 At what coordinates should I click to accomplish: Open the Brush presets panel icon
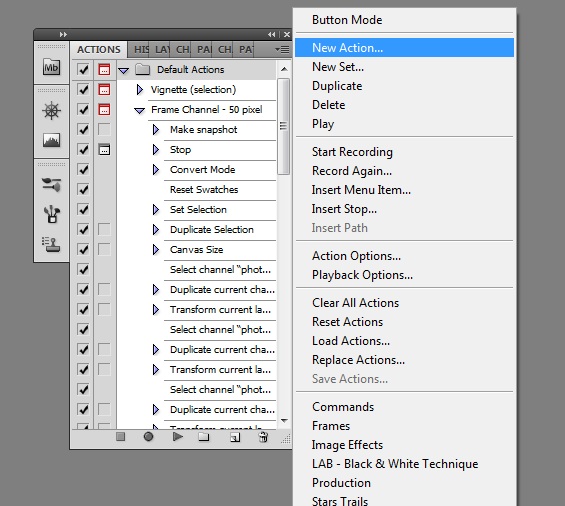[x=52, y=185]
